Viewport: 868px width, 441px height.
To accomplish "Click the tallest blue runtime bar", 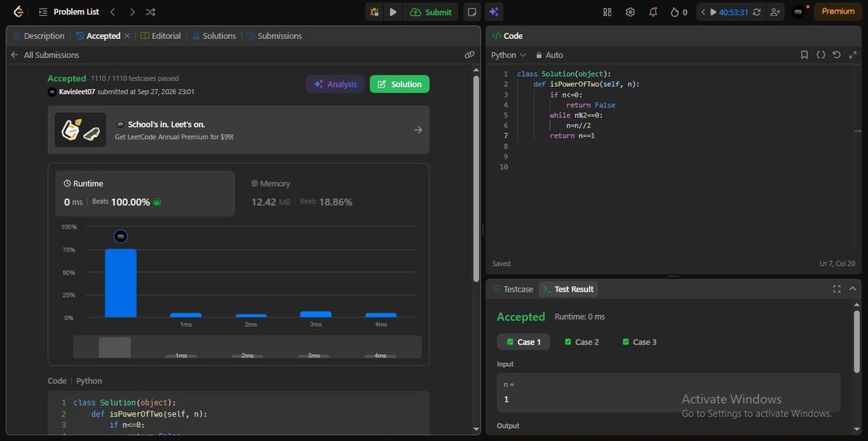I will (121, 282).
